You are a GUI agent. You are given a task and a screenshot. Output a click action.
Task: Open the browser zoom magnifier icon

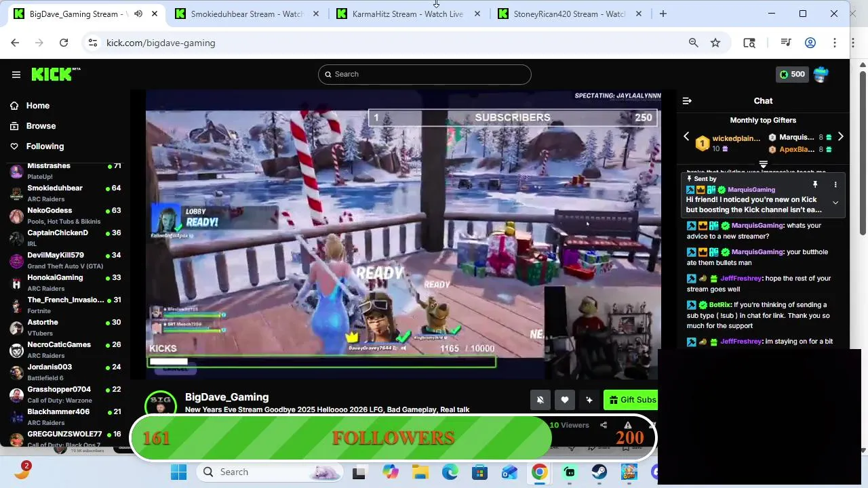click(x=693, y=43)
